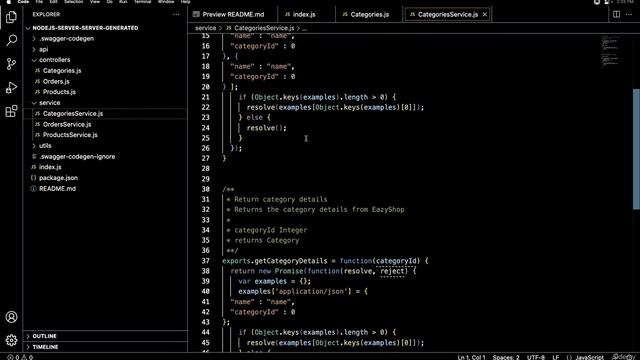Viewport: 640px width, 360px height.
Task: Open OrdersService.js file
Action: tap(67, 124)
